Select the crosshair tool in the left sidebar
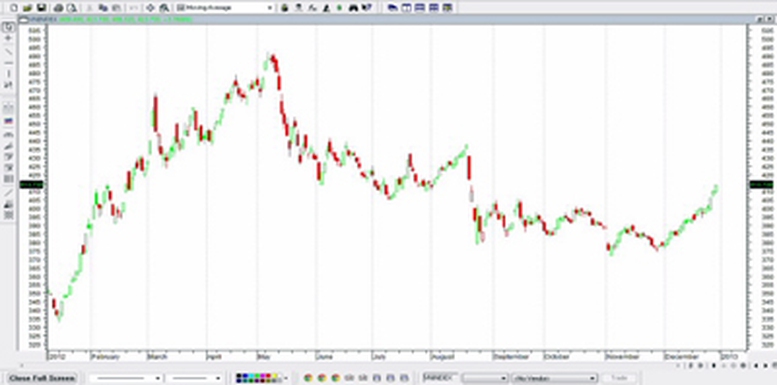Screen dimensions: 777x385 pyautogui.click(x=8, y=38)
